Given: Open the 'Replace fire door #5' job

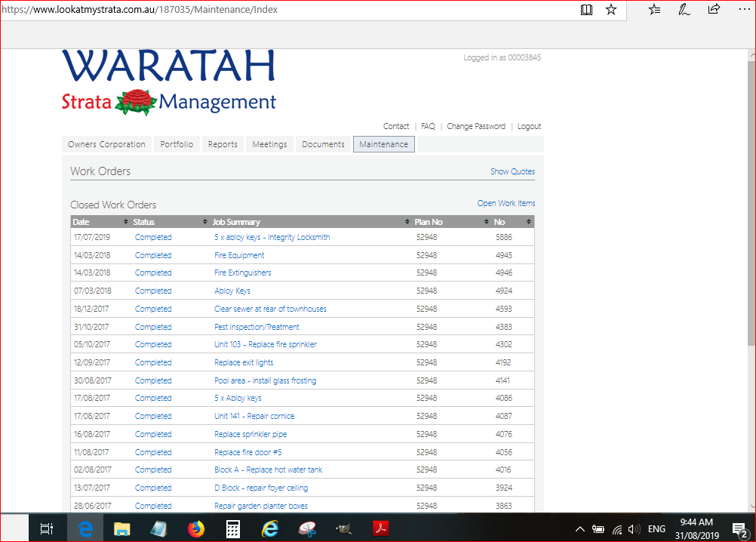Looking at the screenshot, I should click(247, 452).
